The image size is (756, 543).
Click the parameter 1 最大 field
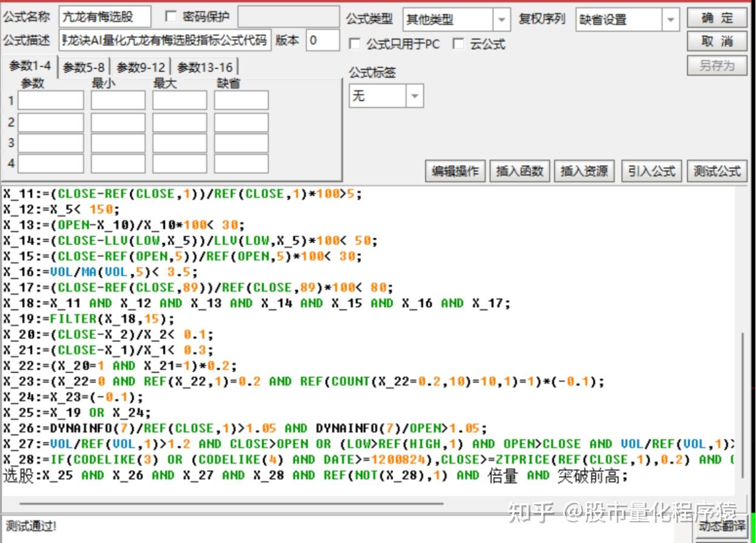pos(180,100)
